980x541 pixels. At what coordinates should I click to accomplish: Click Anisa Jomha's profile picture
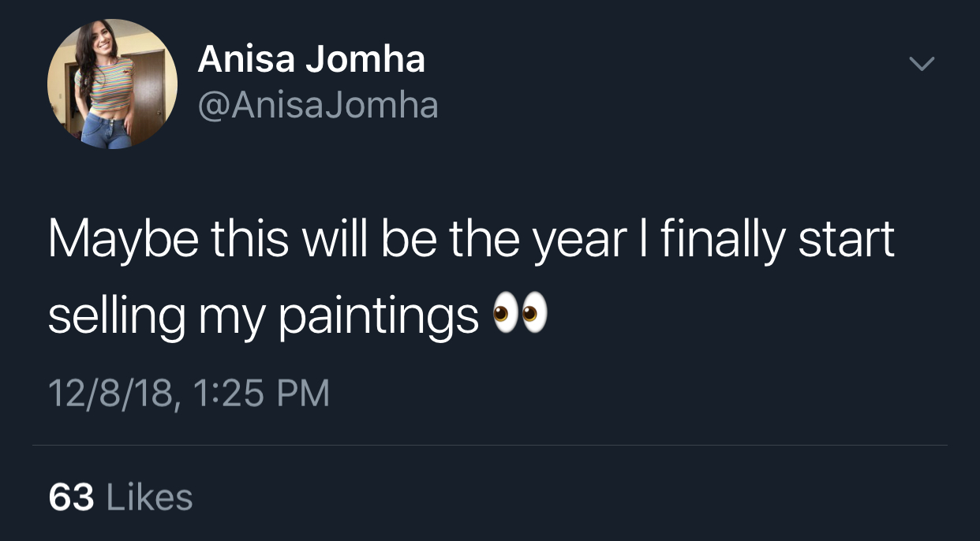[x=111, y=83]
